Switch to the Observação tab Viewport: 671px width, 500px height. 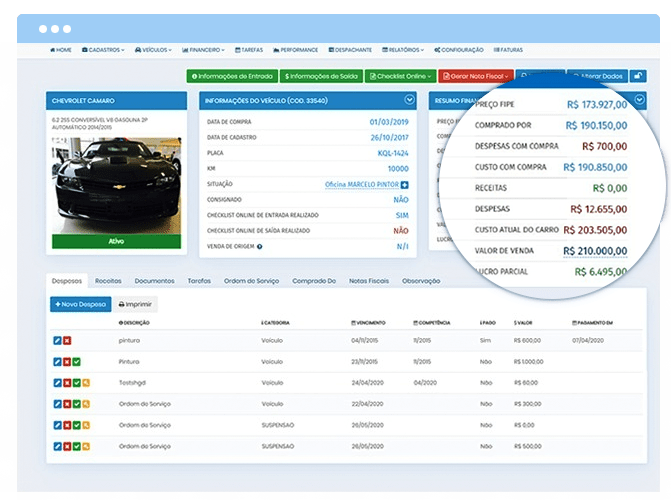(421, 281)
